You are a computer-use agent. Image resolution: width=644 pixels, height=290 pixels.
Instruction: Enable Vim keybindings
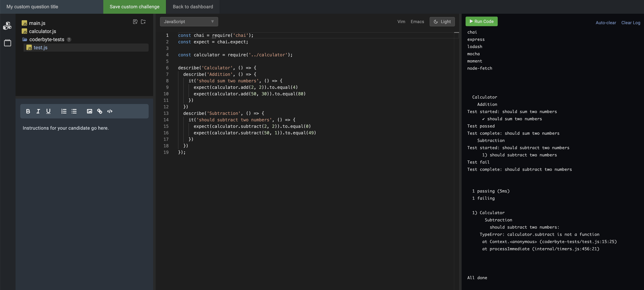coord(401,22)
